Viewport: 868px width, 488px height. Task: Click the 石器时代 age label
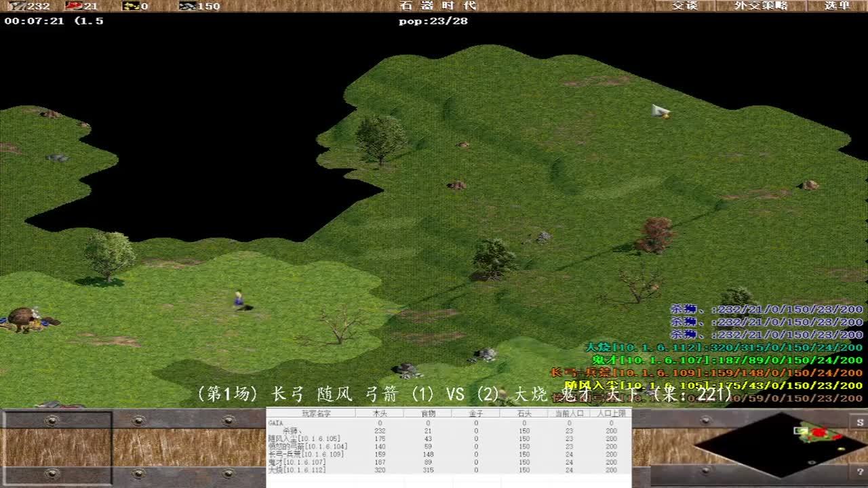coord(438,5)
